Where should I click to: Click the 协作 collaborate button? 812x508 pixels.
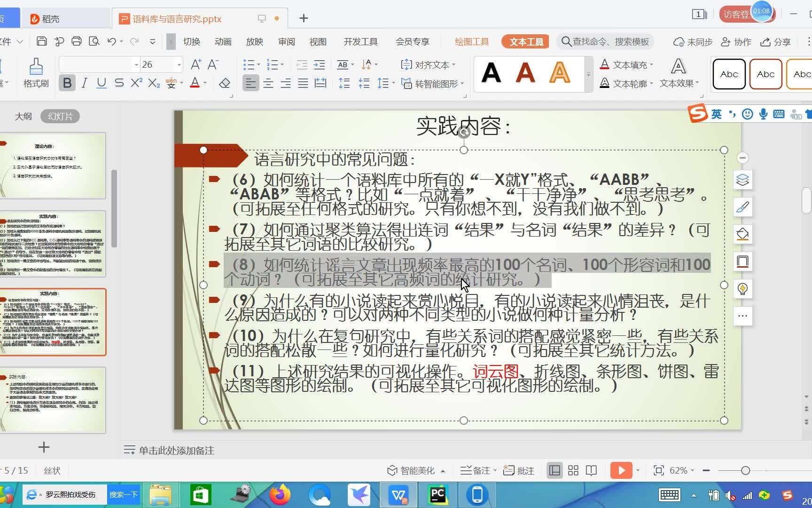point(736,42)
